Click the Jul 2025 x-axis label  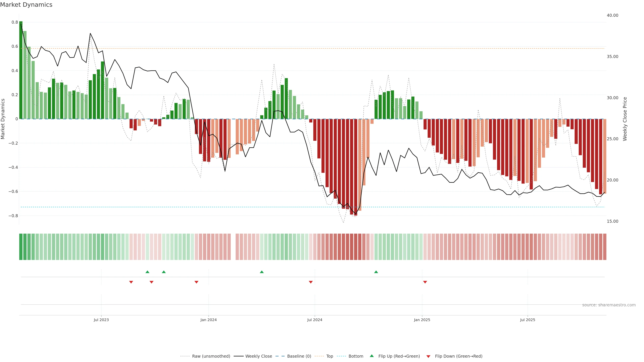[527, 320]
